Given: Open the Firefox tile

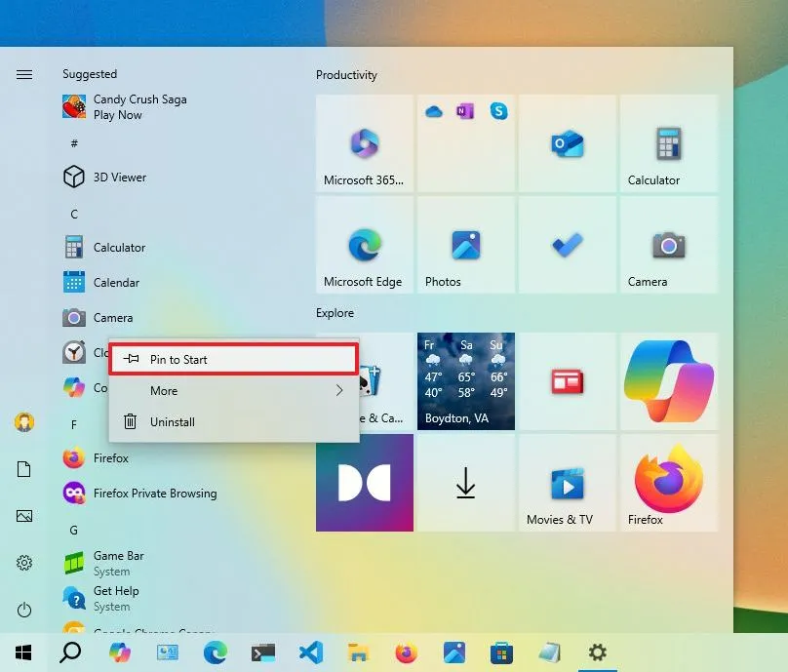Looking at the screenshot, I should (669, 482).
